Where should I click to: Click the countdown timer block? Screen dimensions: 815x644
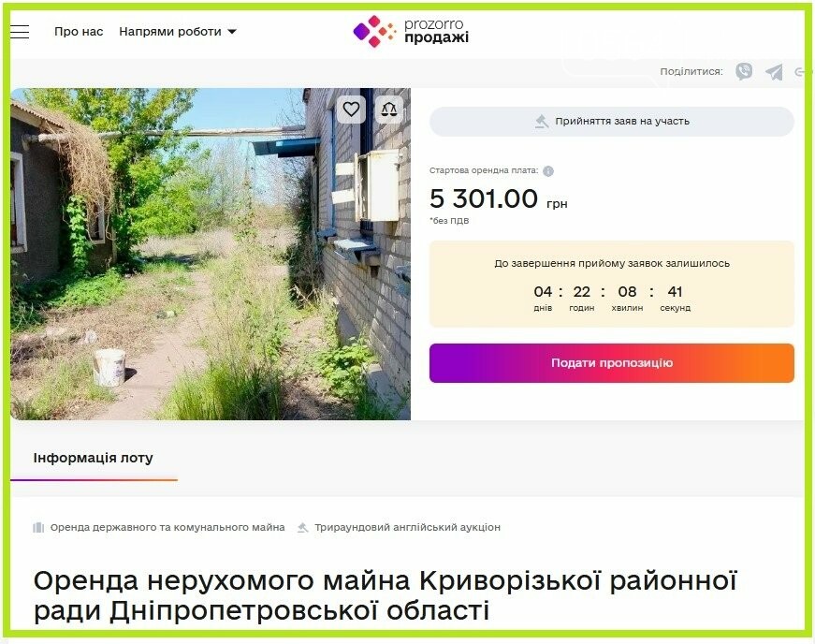612,284
